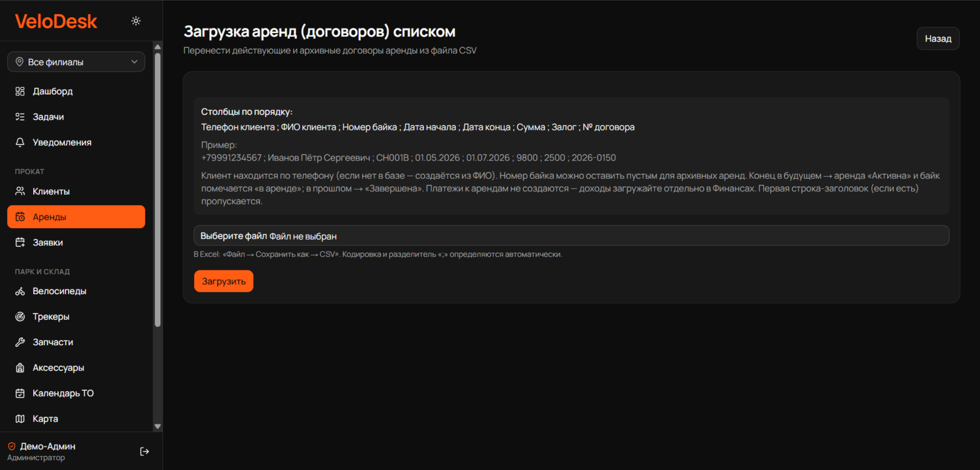Click the Уведомления bell icon
Screen dimensions: 980x470
tap(20, 143)
